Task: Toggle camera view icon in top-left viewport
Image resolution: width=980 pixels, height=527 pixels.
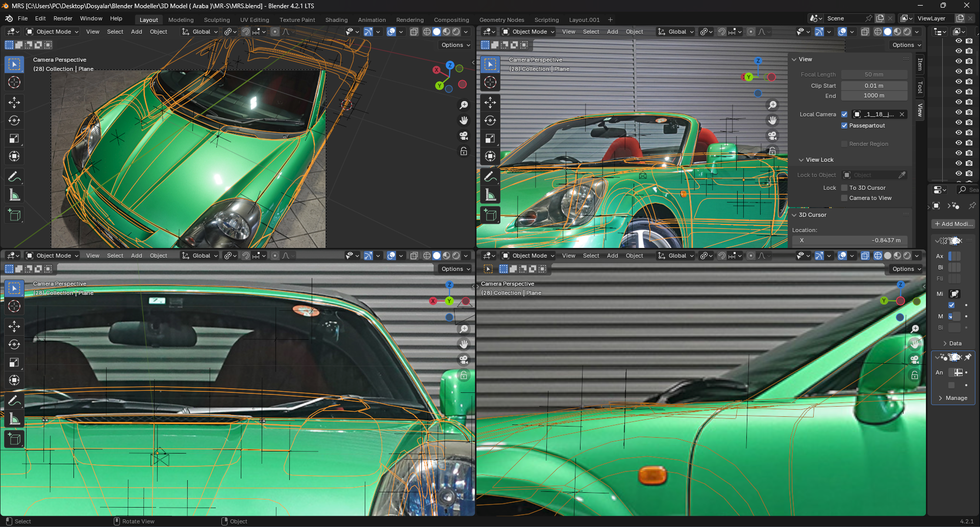Action: pyautogui.click(x=464, y=136)
